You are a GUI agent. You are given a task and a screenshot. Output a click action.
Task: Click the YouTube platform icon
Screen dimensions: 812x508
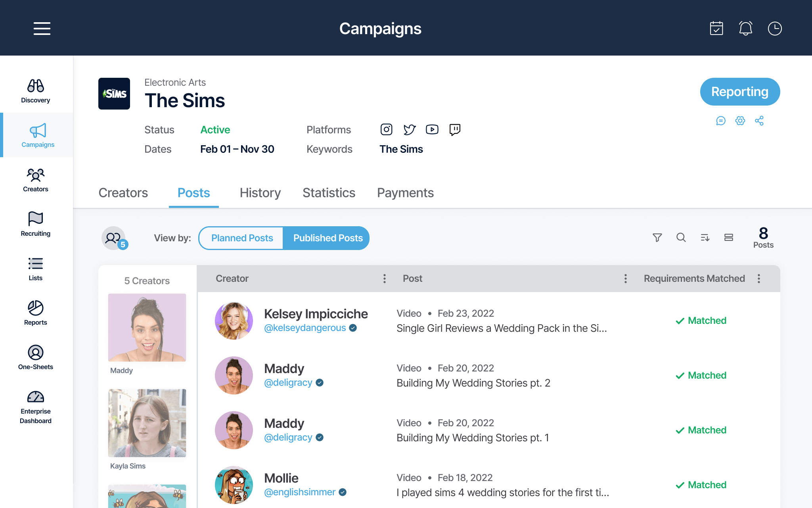point(432,129)
